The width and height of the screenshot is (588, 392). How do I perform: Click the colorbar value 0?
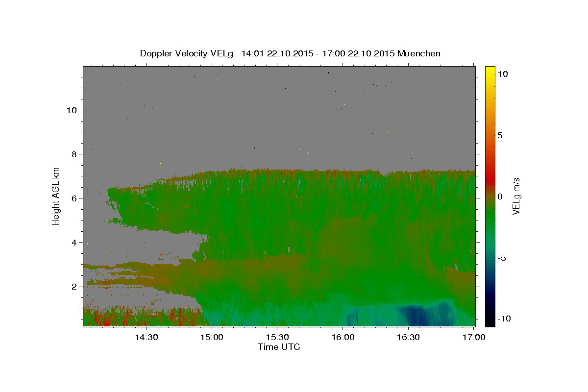[x=500, y=196]
